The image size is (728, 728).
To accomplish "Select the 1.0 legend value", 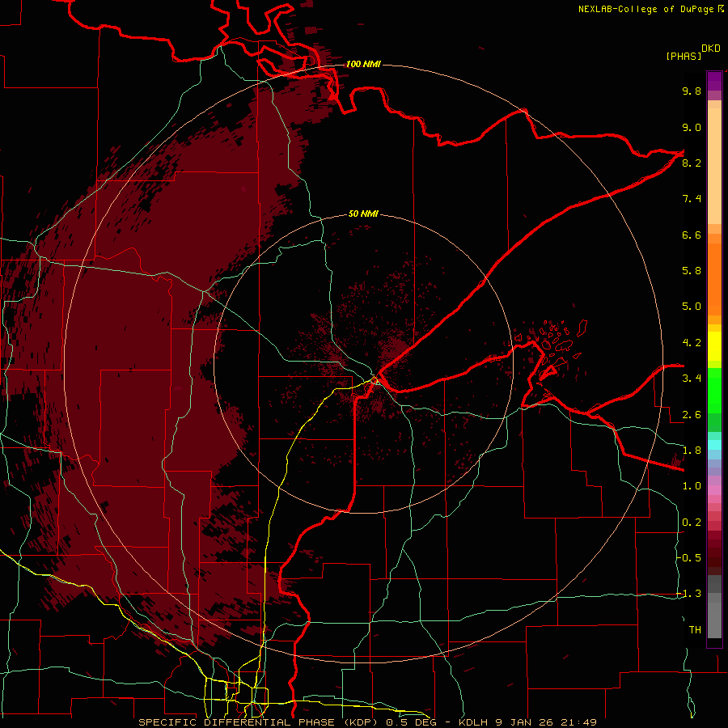I will pyautogui.click(x=692, y=486).
